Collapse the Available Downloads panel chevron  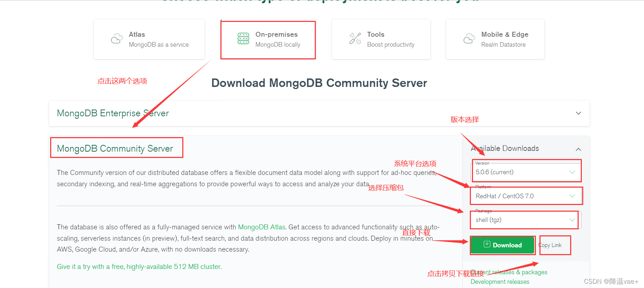[578, 149]
